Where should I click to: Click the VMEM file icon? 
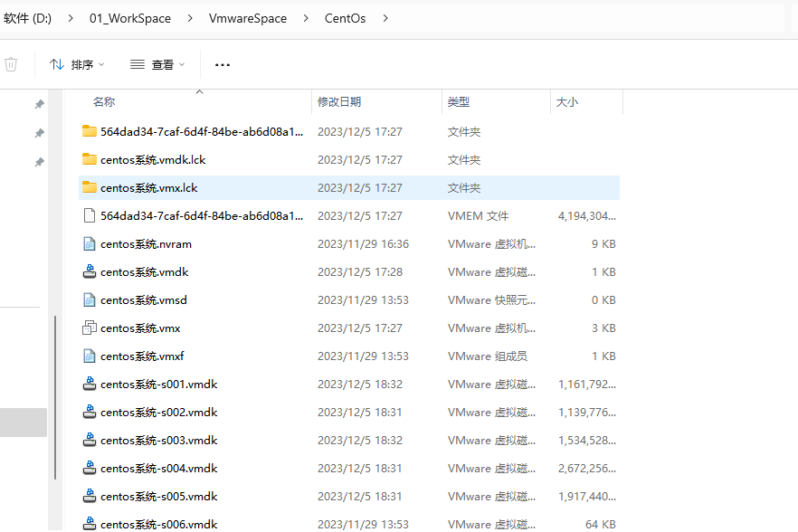[x=89, y=215]
